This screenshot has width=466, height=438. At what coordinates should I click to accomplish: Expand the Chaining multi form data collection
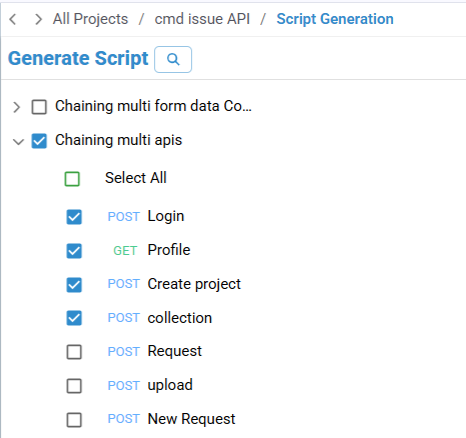pos(16,107)
